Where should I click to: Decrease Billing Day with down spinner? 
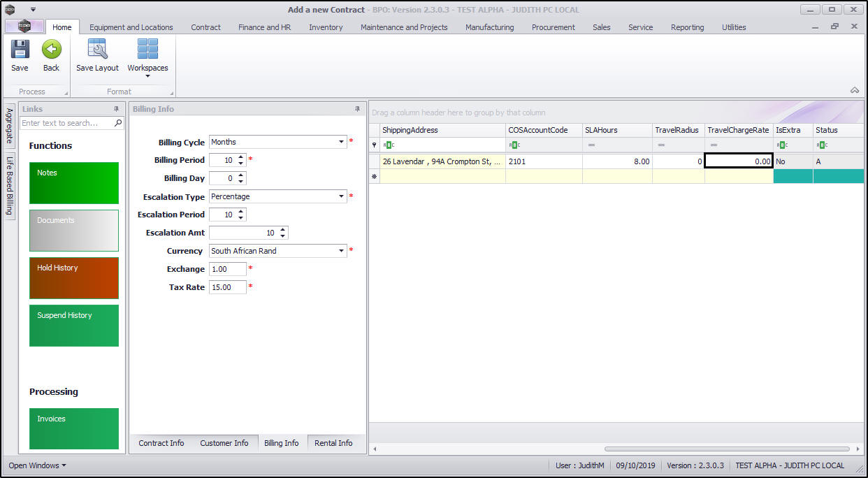click(241, 182)
